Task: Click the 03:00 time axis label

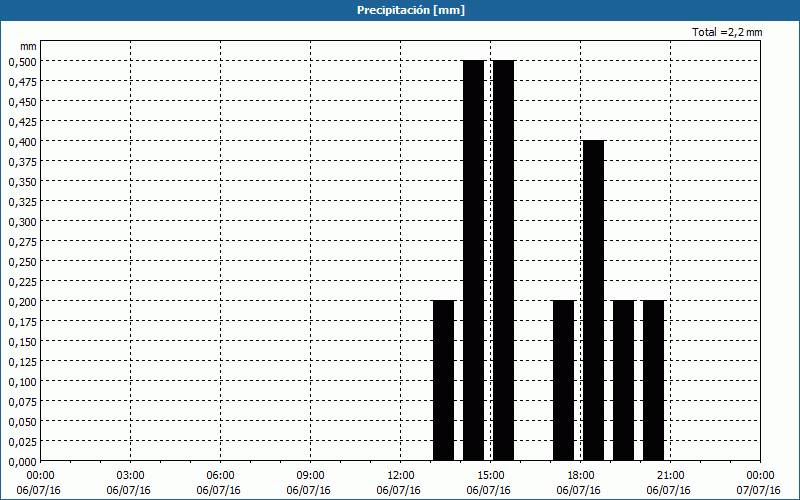Action: click(x=130, y=476)
